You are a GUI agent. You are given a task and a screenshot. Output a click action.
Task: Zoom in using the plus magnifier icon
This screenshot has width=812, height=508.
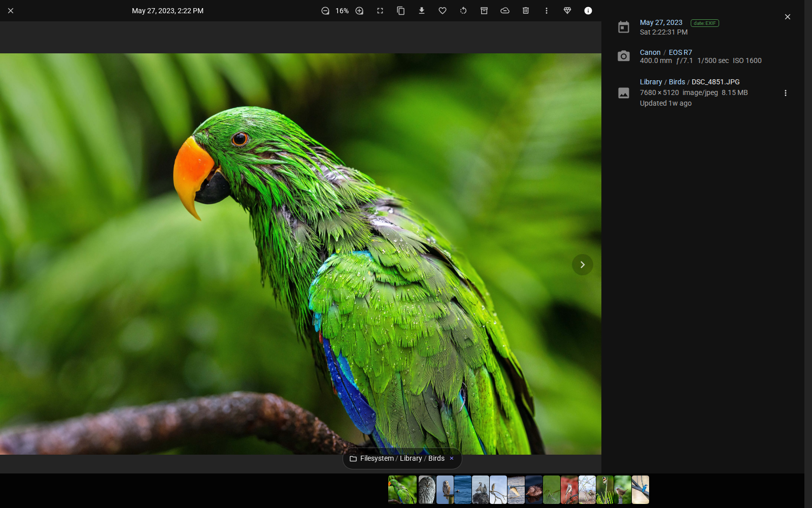pos(359,11)
